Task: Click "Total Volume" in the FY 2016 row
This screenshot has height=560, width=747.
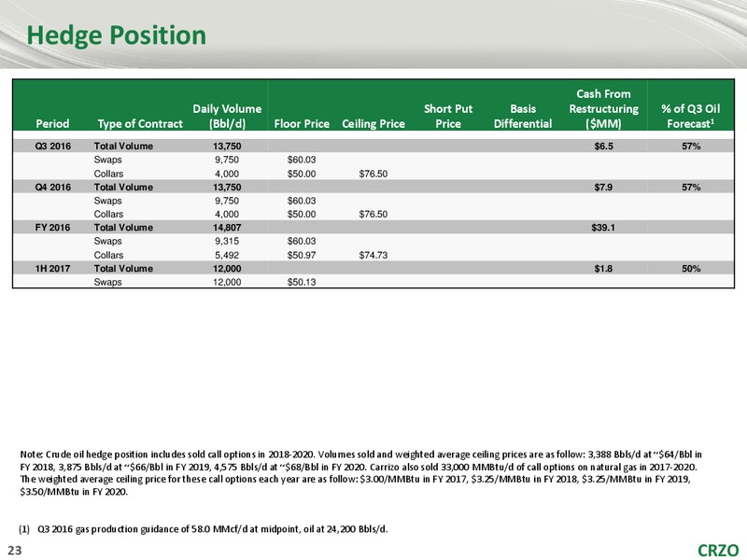Action: (x=123, y=228)
